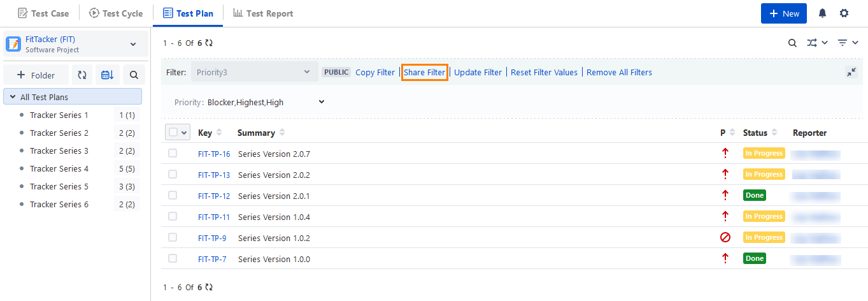Select the Tracker Series 5 folder
868x301 pixels.
pos(59,186)
